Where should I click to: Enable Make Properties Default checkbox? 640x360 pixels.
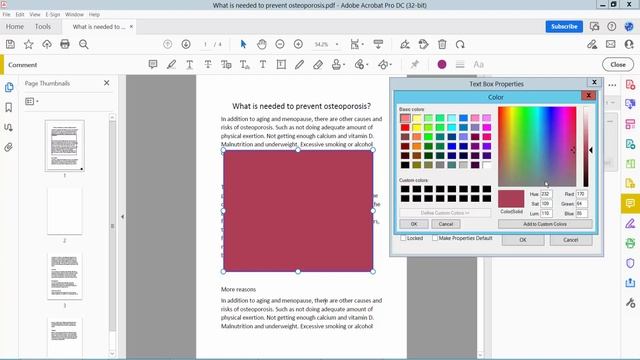435,238
